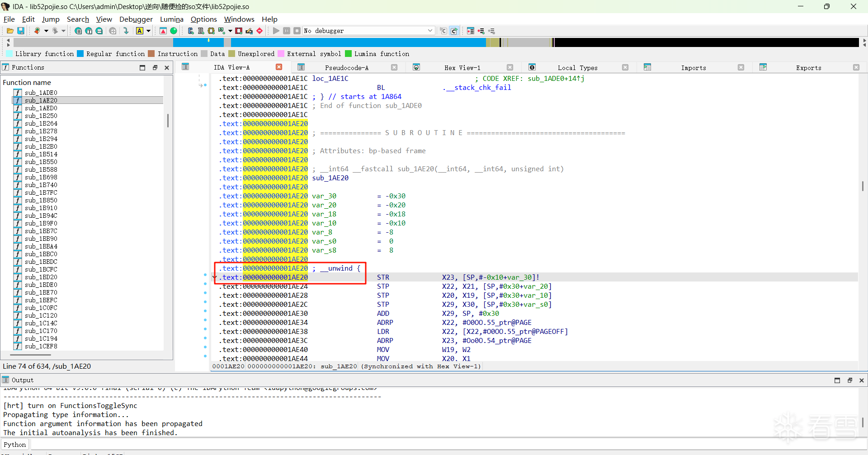Open the Debugger menu
Screen dimensions: 868x455
[x=136, y=19]
